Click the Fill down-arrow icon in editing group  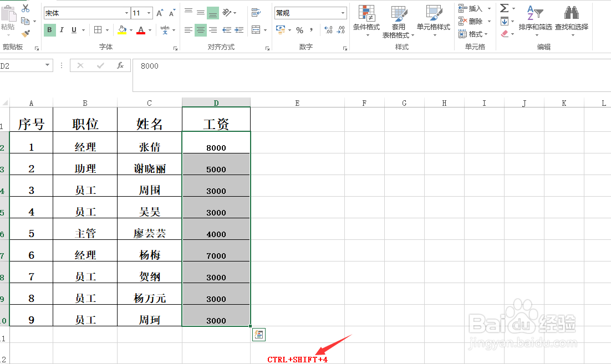tap(504, 21)
